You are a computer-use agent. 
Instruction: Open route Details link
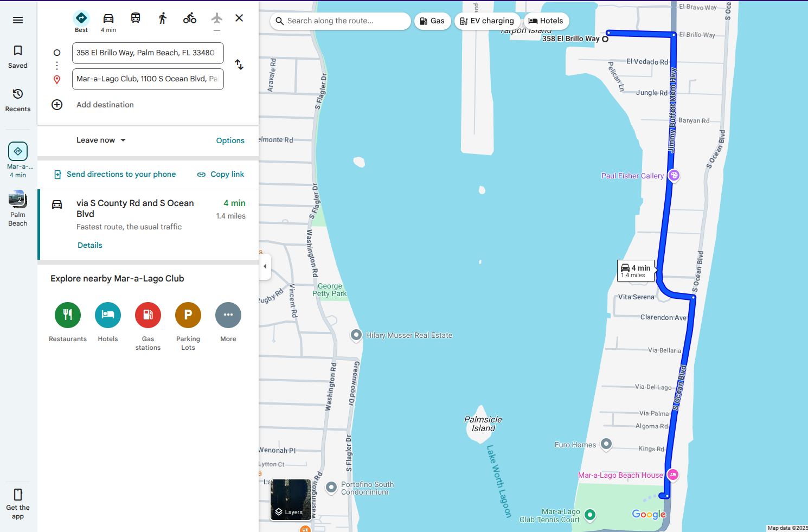[90, 245]
